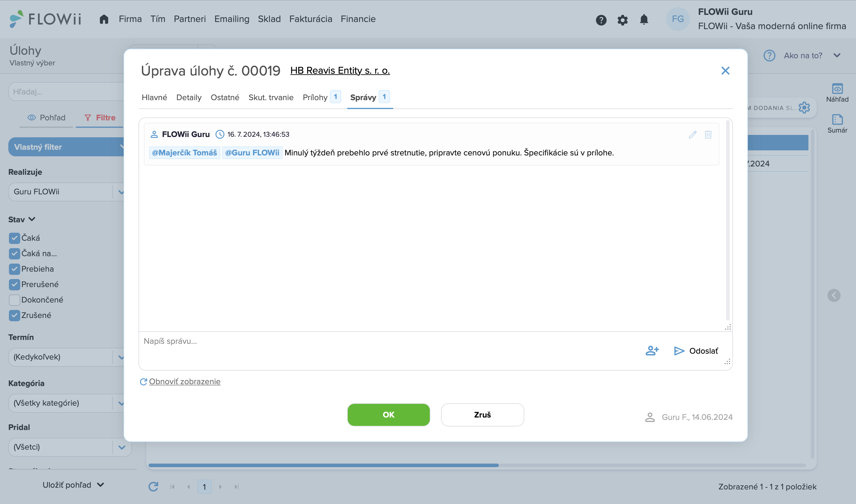Add a person mention to the message
The height and width of the screenshot is (504, 856).
click(x=652, y=350)
